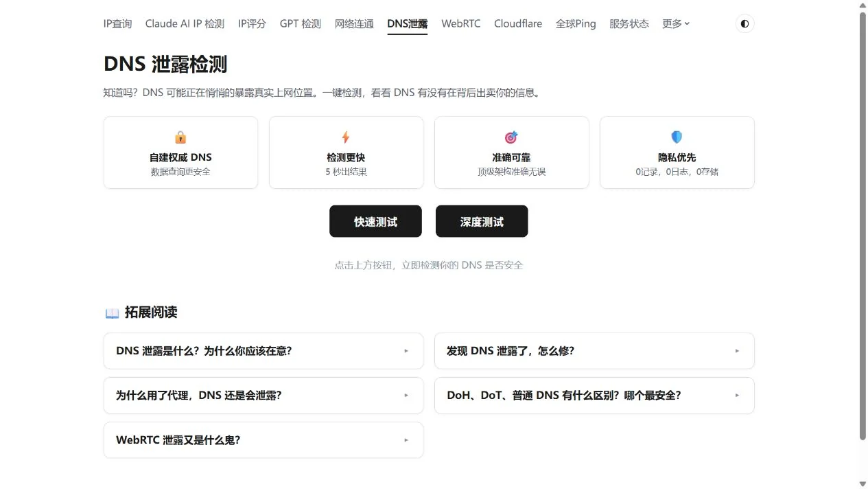Screen dimensions: 868x489
Task: Click the scrollbar down arrow
Action: click(863, 484)
